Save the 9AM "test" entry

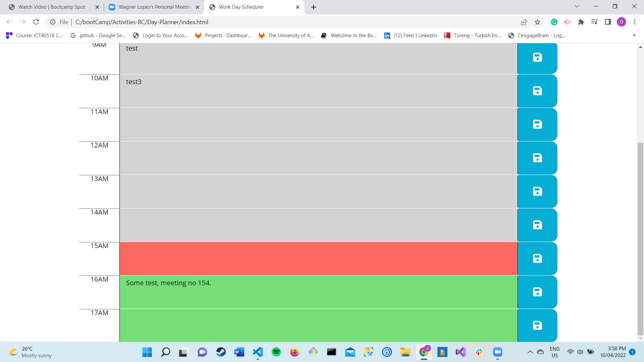pos(537,57)
